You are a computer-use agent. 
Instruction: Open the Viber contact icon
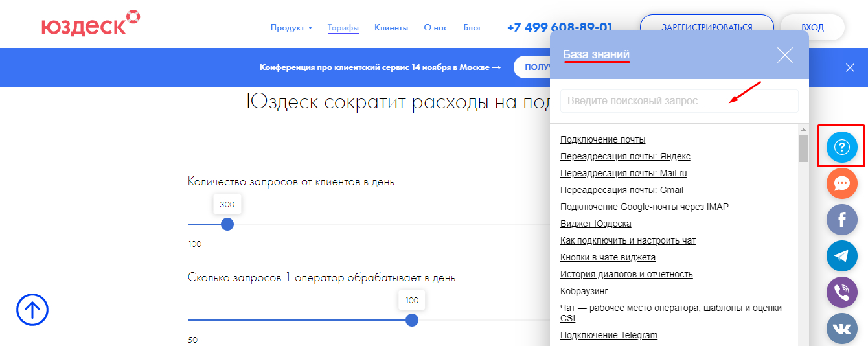(841, 292)
